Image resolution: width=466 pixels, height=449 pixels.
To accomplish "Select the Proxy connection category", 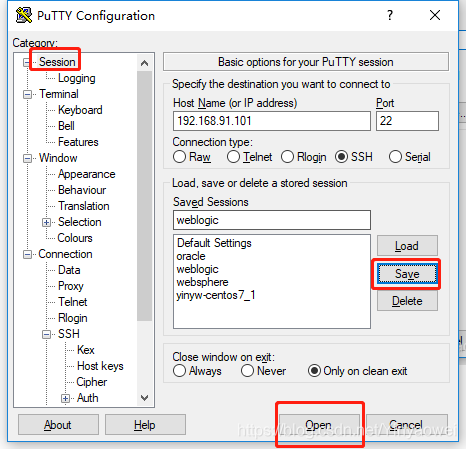I will (x=71, y=286).
